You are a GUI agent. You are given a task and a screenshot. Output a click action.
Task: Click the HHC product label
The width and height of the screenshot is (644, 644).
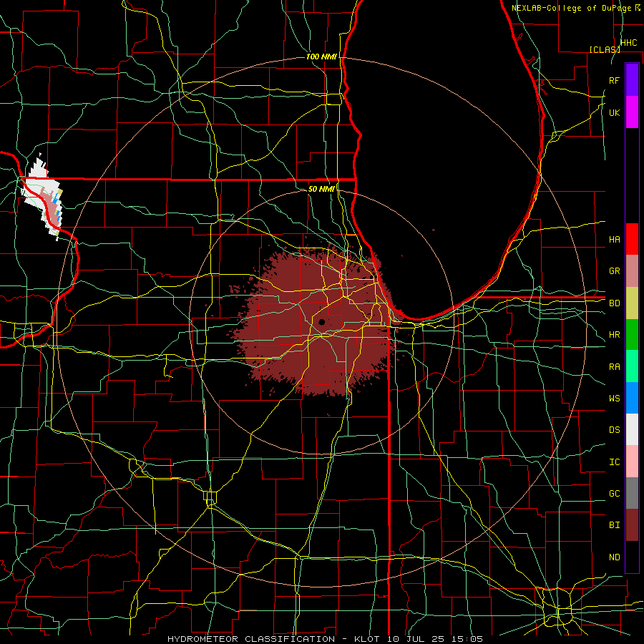(628, 43)
